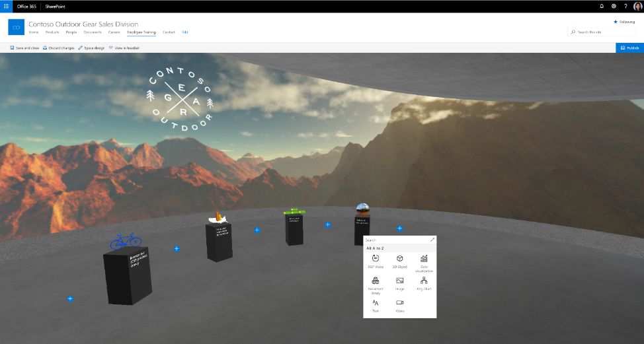
Task: Select the Contoso Outdoor Gear logo in the sky
Action: coord(179,99)
